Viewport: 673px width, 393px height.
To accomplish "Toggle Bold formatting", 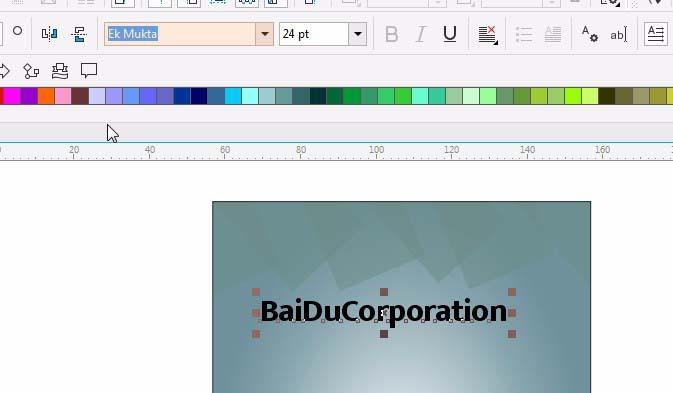I will click(x=391, y=34).
